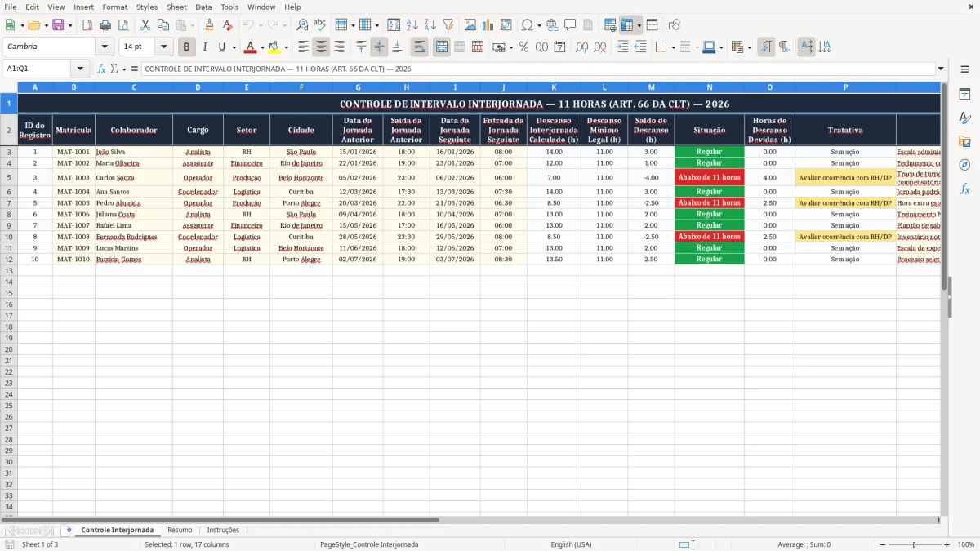Toggle Center Horizontally alignment
The image size is (980, 551).
point(321,47)
